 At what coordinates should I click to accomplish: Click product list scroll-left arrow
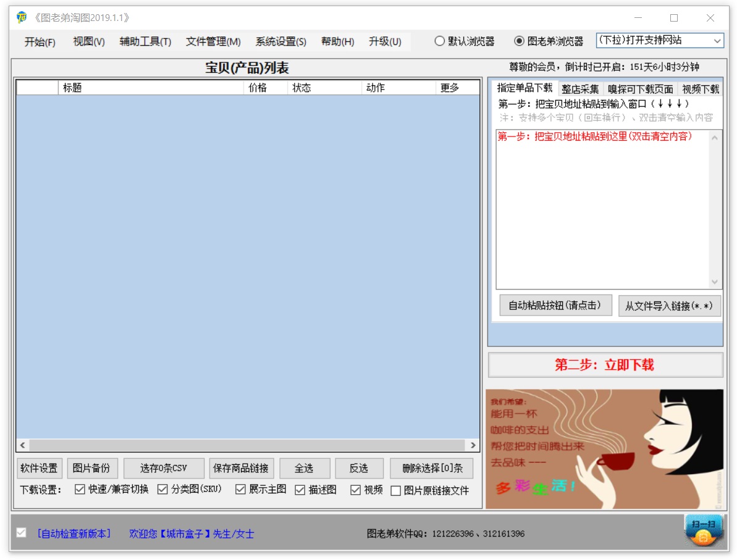pos(23,445)
